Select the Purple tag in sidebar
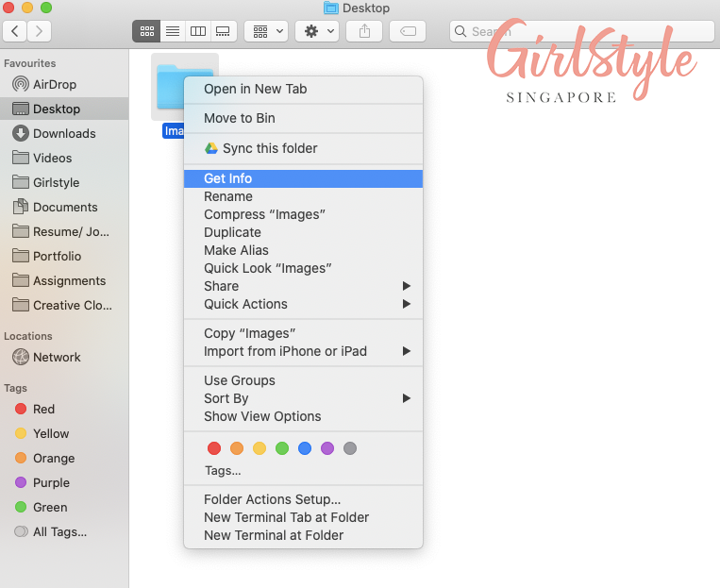720x588 pixels. pyautogui.click(x=64, y=483)
